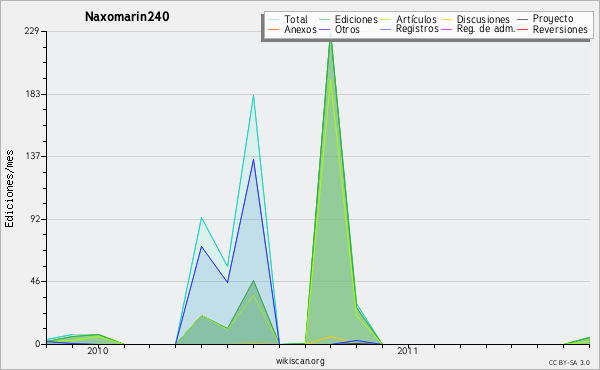Click the Total peak at 183
Image resolution: width=600 pixels, height=370 pixels.
tap(253, 96)
